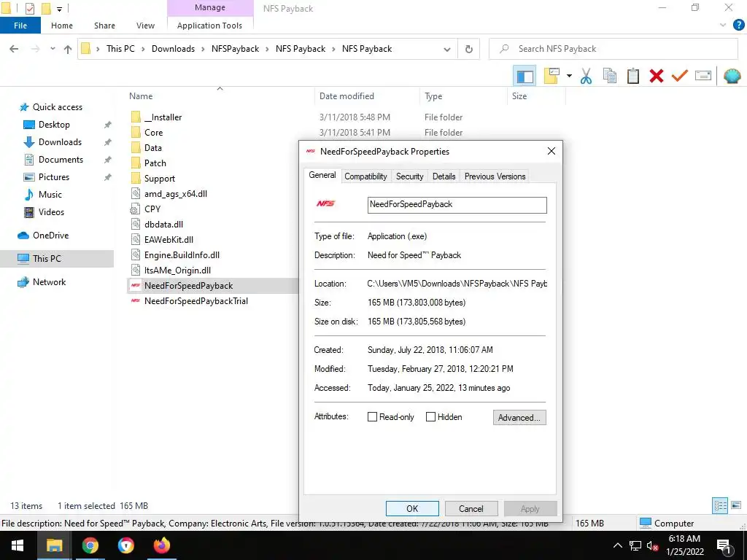Click the Paste clipboard icon
This screenshot has width=747, height=560.
633,76
